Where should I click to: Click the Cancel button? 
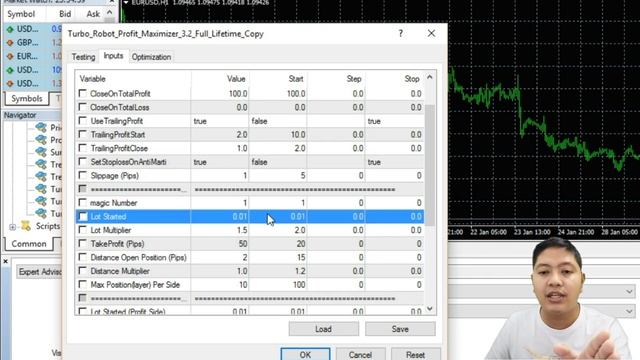click(x=360, y=354)
